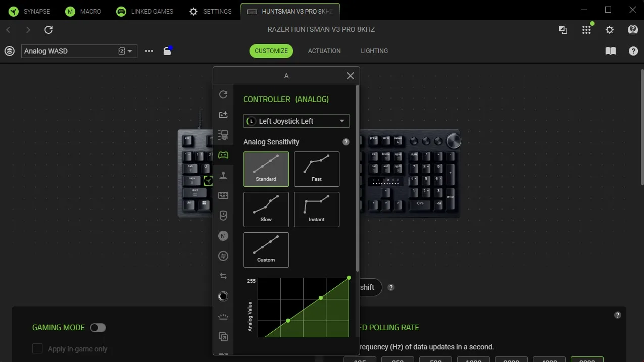
Task: Switch to the ACTUATION tab
Action: click(324, 51)
